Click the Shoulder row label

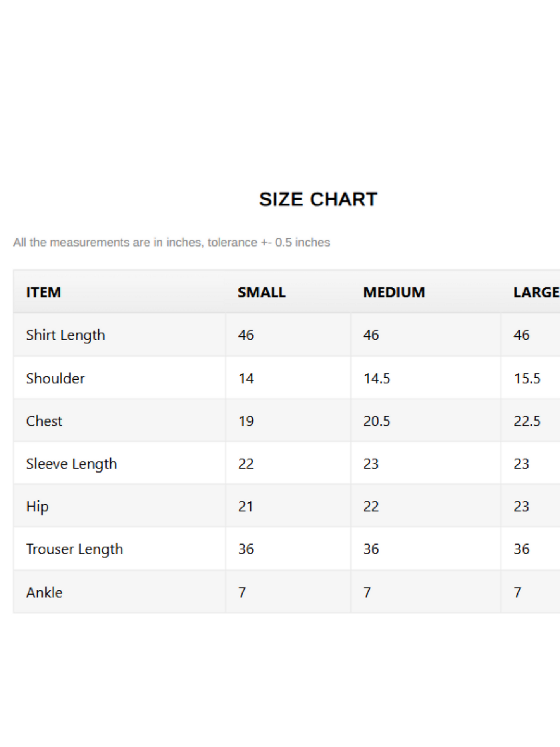(x=55, y=378)
